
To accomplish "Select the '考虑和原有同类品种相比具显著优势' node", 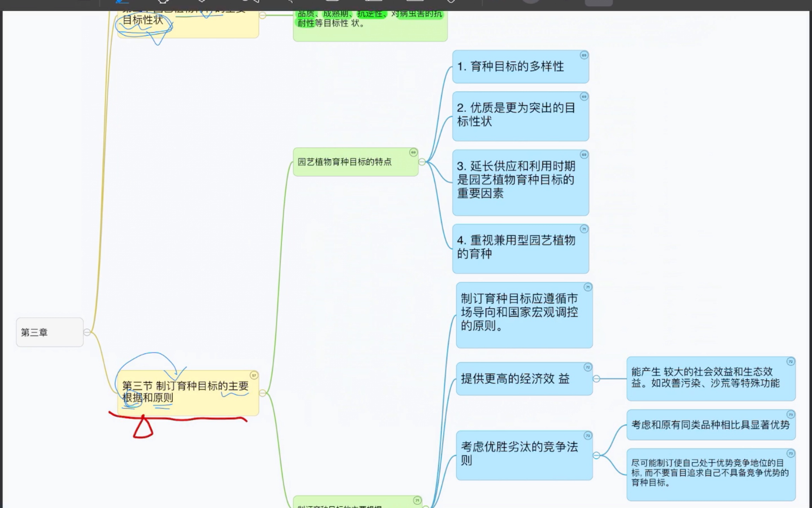I will click(x=711, y=425).
